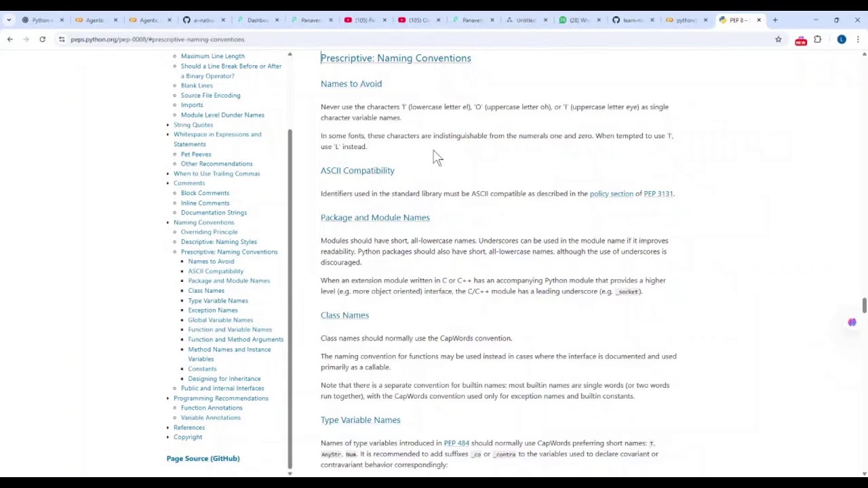This screenshot has width=868, height=488.
Task: Go back to the previous page
Action: click(10, 39)
